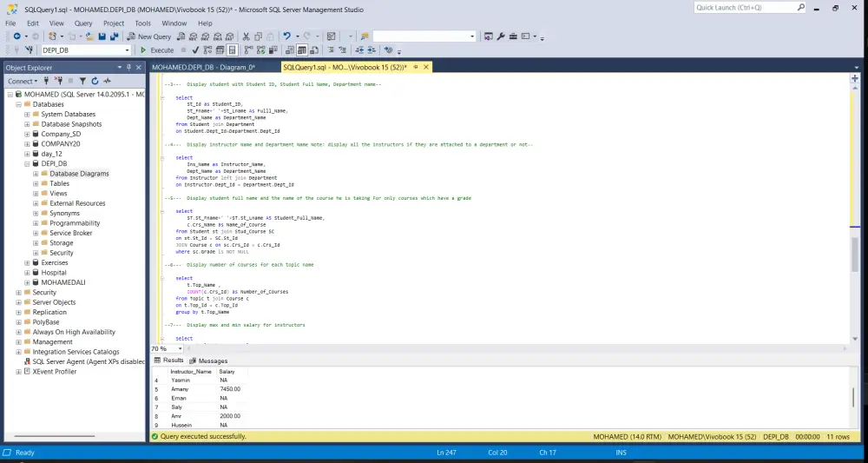Click the Save (floppy disk) toolbar icon
The image size is (868, 463).
click(x=102, y=36)
